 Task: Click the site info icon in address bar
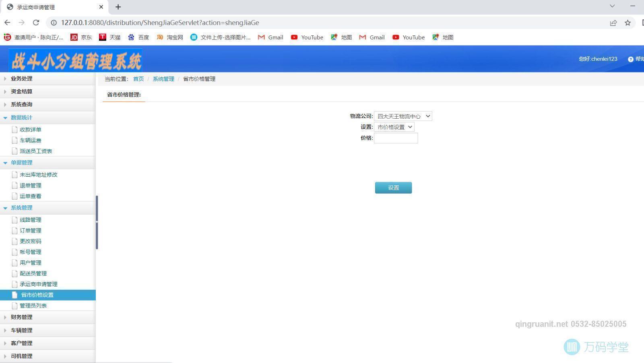pyautogui.click(x=54, y=23)
